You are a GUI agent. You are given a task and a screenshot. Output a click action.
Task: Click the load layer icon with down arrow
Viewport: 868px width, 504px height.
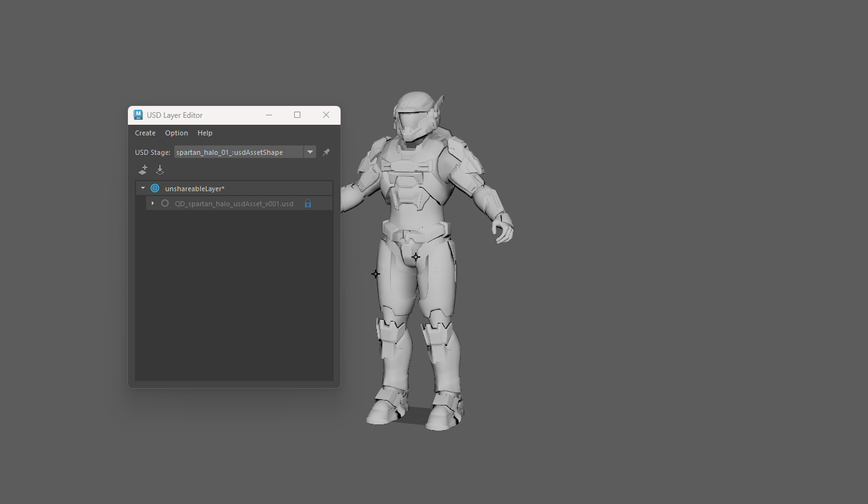[160, 170]
